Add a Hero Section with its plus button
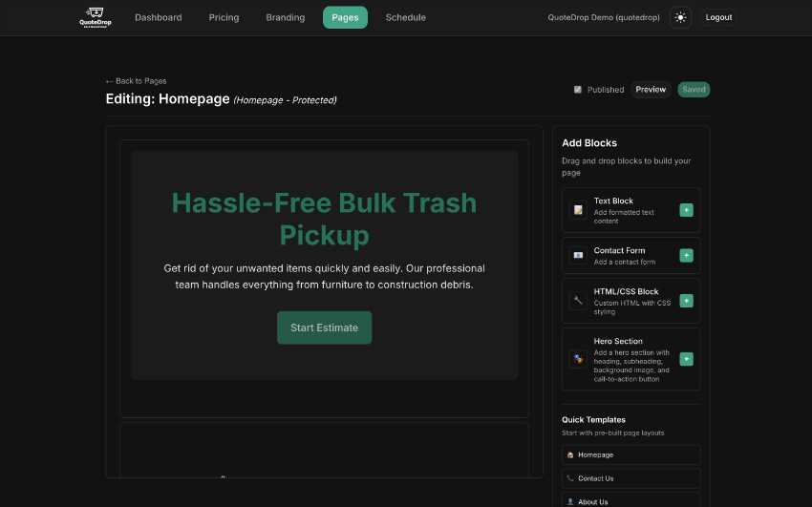Viewport: 812px width, 507px height. coord(686,359)
